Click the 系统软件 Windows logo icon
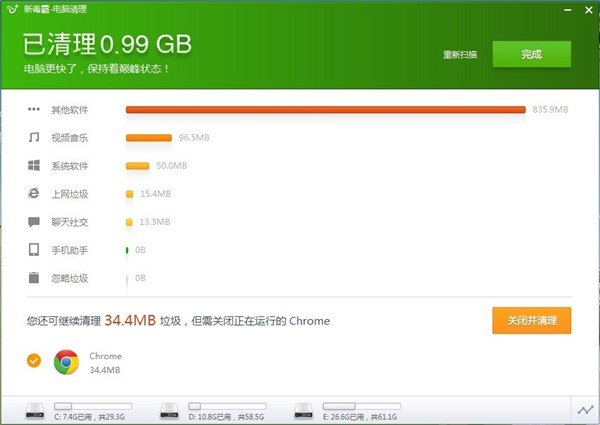600x425 pixels. tap(33, 165)
